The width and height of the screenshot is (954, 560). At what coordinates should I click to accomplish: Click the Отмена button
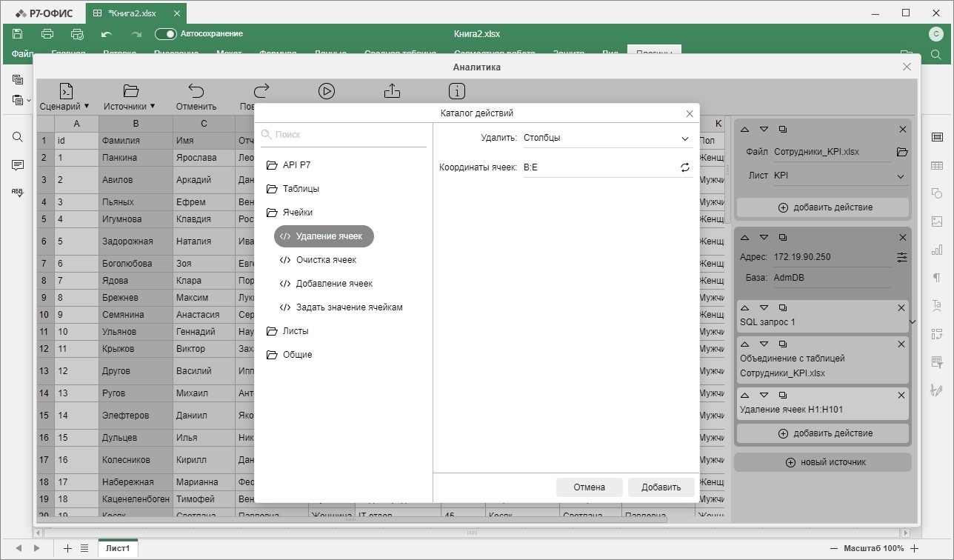589,487
